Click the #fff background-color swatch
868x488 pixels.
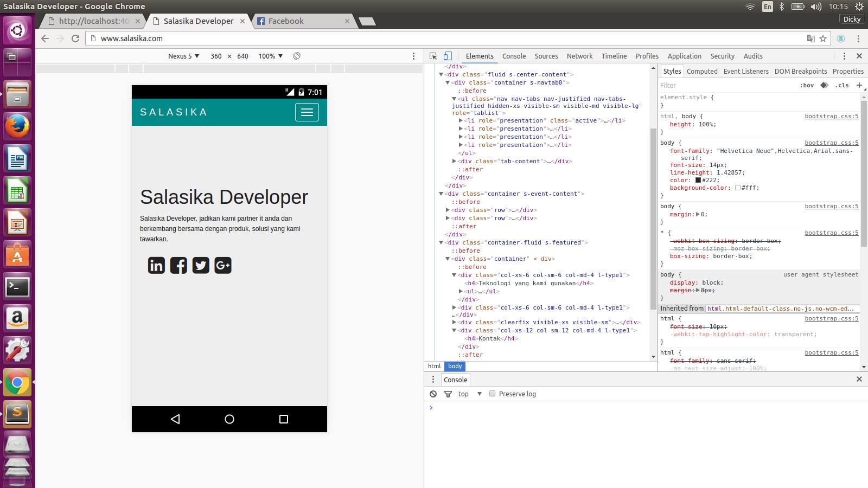pyautogui.click(x=738, y=188)
